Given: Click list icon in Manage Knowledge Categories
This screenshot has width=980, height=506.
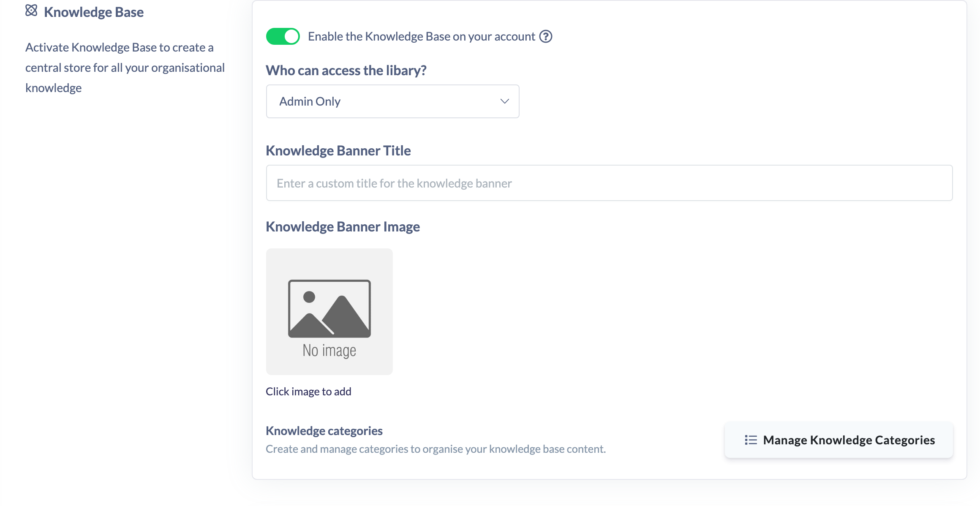Looking at the screenshot, I should [x=751, y=440].
